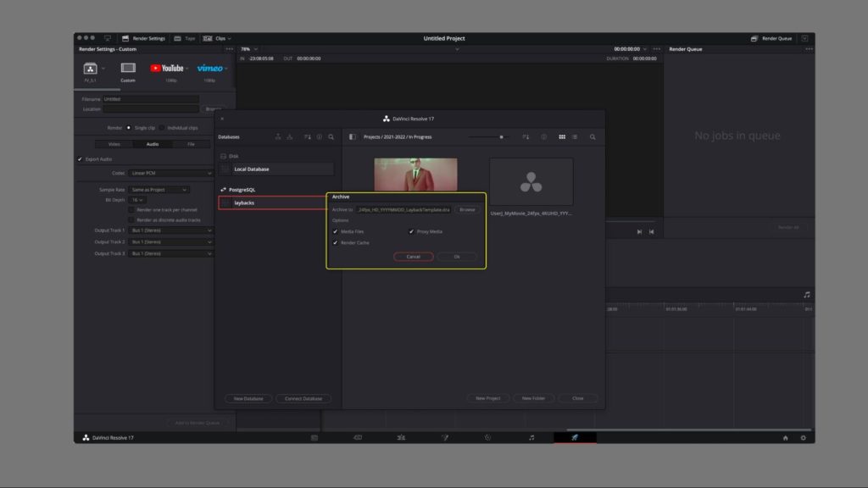Switch to the Audio tab
The width and height of the screenshot is (868, 488).
pyautogui.click(x=153, y=144)
